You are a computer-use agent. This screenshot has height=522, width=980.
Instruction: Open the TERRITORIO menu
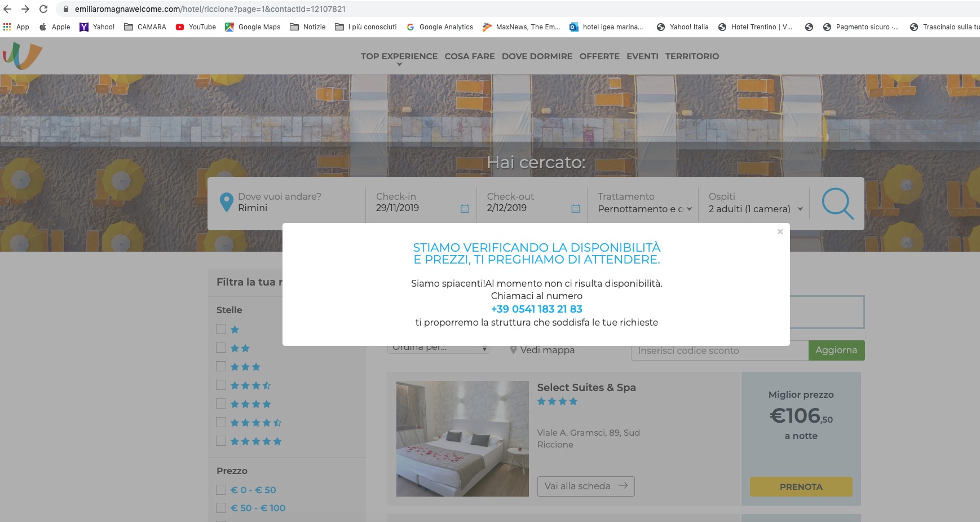coord(692,56)
